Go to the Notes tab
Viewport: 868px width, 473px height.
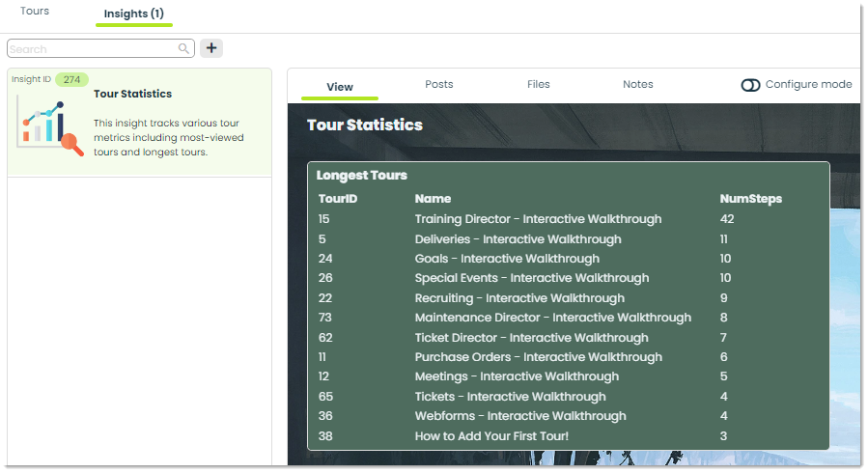pos(637,84)
